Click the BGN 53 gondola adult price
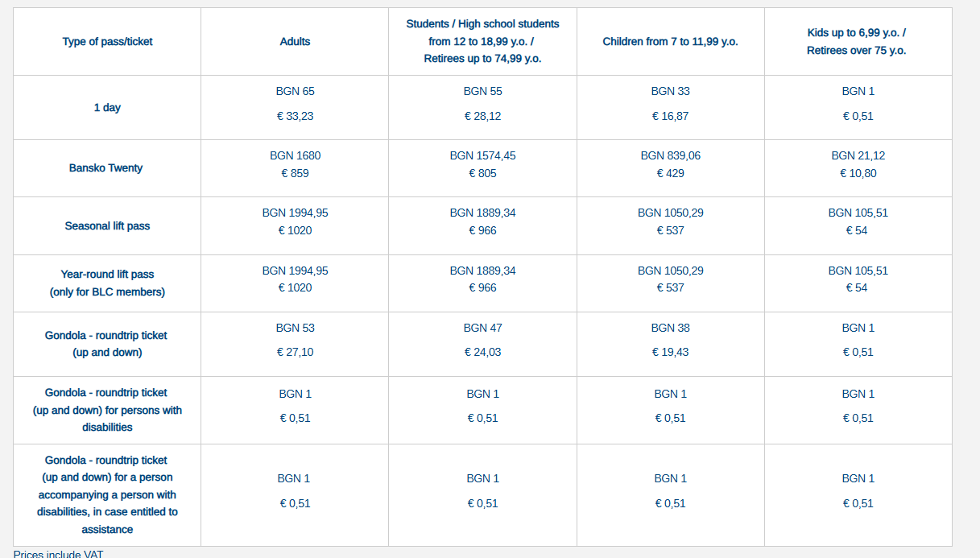Screen dimensions: 980x558 (295, 329)
